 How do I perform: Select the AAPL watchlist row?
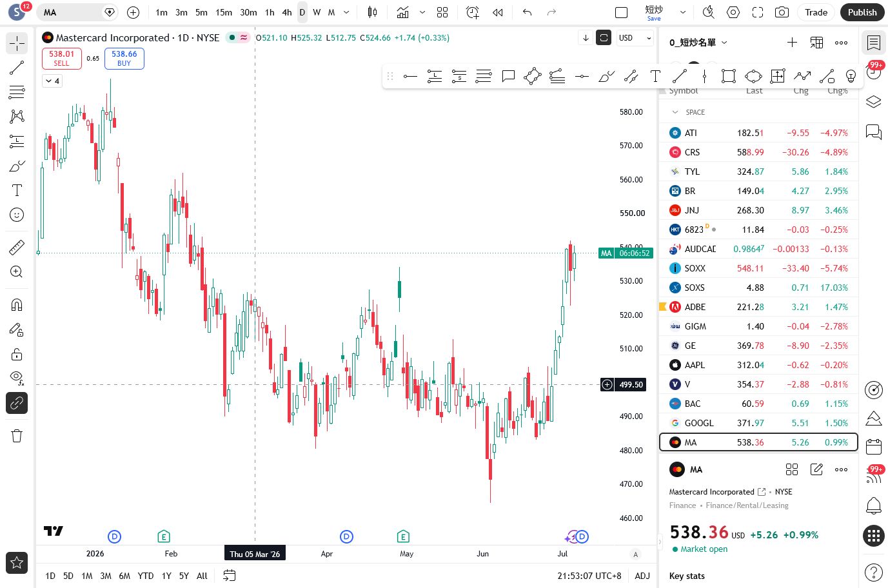(x=758, y=365)
